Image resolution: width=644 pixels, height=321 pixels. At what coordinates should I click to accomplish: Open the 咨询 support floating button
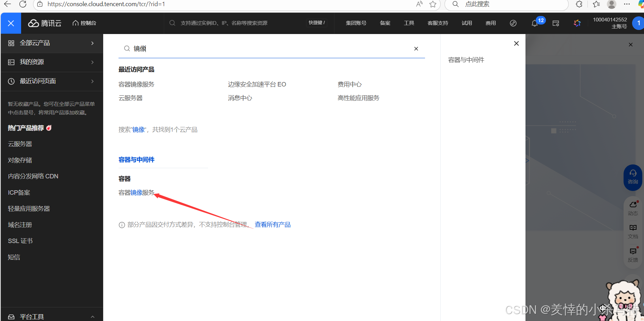pyautogui.click(x=633, y=177)
